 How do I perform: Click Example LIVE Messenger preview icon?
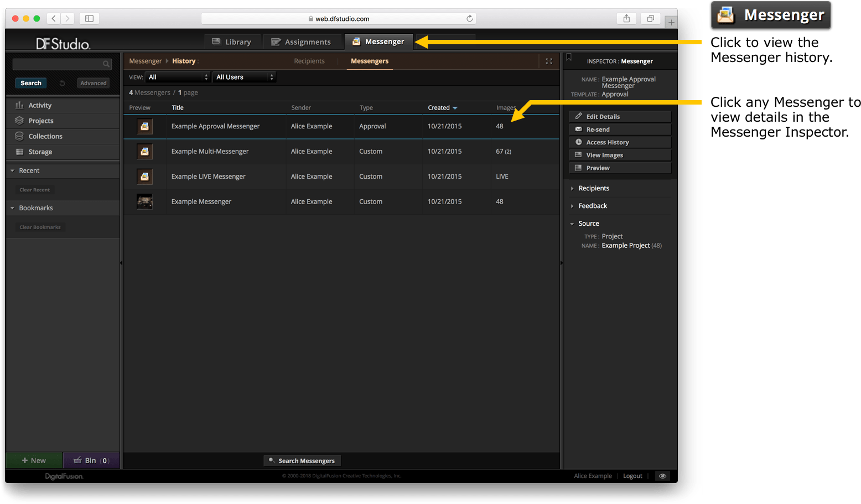click(x=144, y=176)
